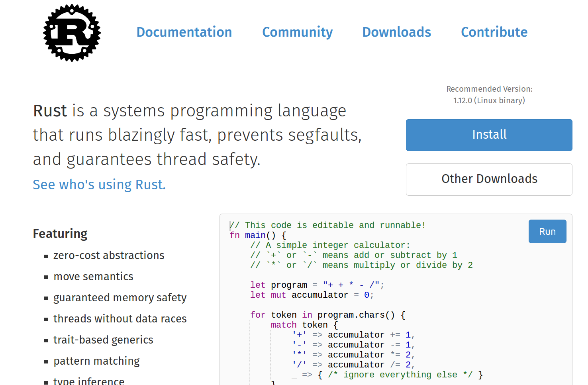This screenshot has width=588, height=385.
Task: Go to the Community page
Action: click(x=297, y=32)
